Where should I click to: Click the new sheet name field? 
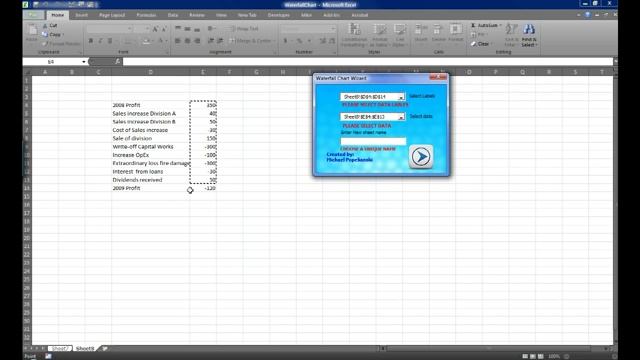tap(373, 141)
